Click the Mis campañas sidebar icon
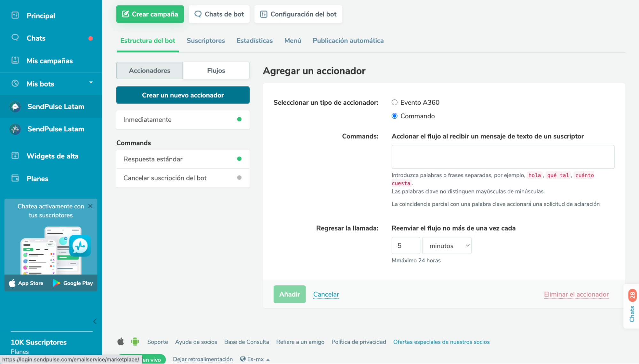 [15, 60]
